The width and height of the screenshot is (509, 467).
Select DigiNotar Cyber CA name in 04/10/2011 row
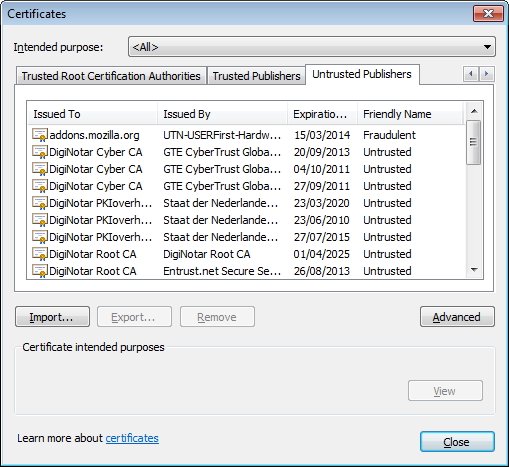pyautogui.click(x=96, y=169)
